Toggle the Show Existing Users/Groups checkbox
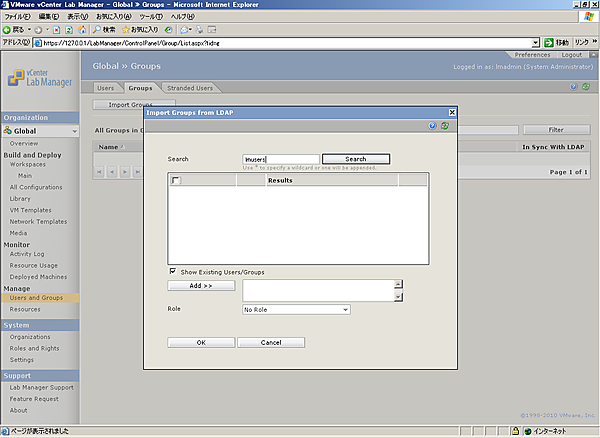The image size is (600, 438). 173,271
